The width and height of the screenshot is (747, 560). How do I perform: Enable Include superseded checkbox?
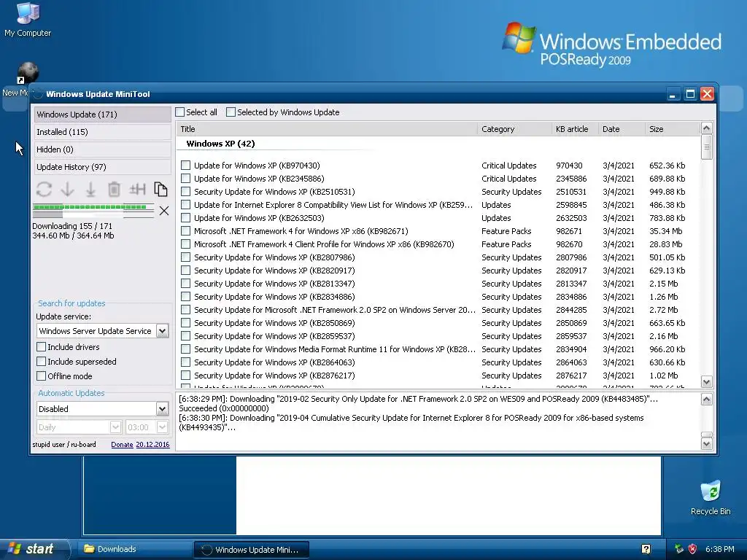tap(42, 362)
